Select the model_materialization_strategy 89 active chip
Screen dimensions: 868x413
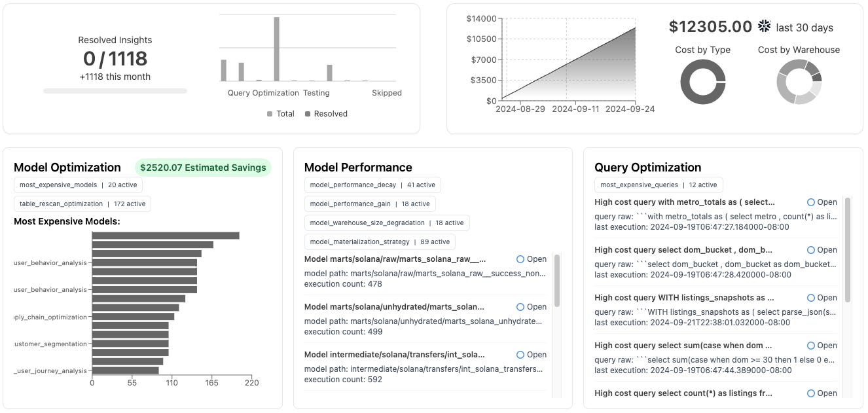click(380, 242)
